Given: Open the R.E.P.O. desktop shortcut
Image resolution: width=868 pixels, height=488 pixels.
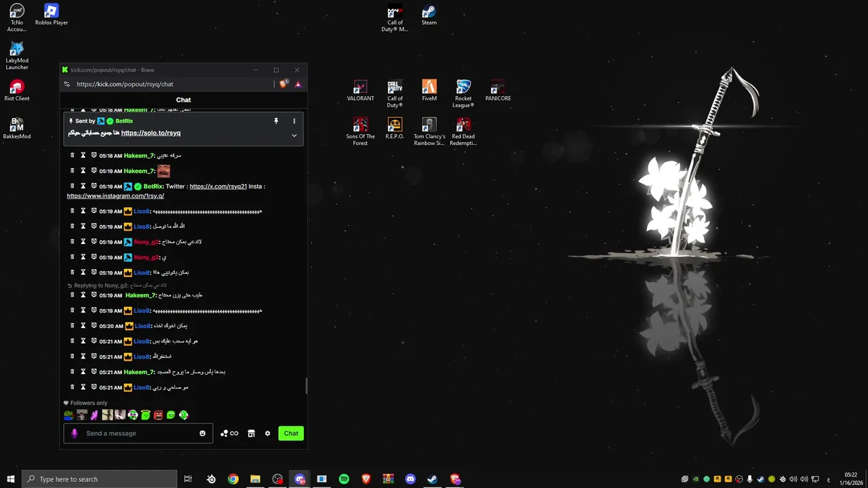Looking at the screenshot, I should click(395, 129).
